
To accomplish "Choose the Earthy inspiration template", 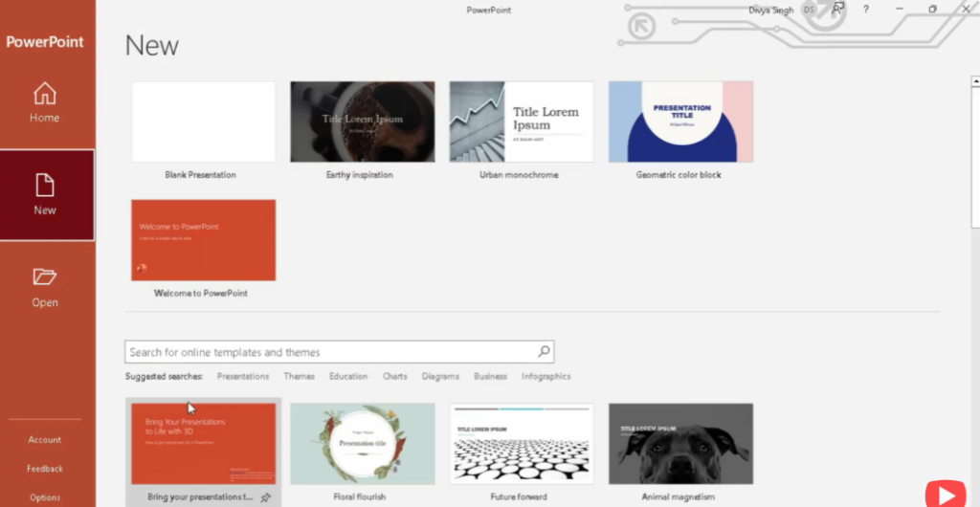I will pos(363,121).
